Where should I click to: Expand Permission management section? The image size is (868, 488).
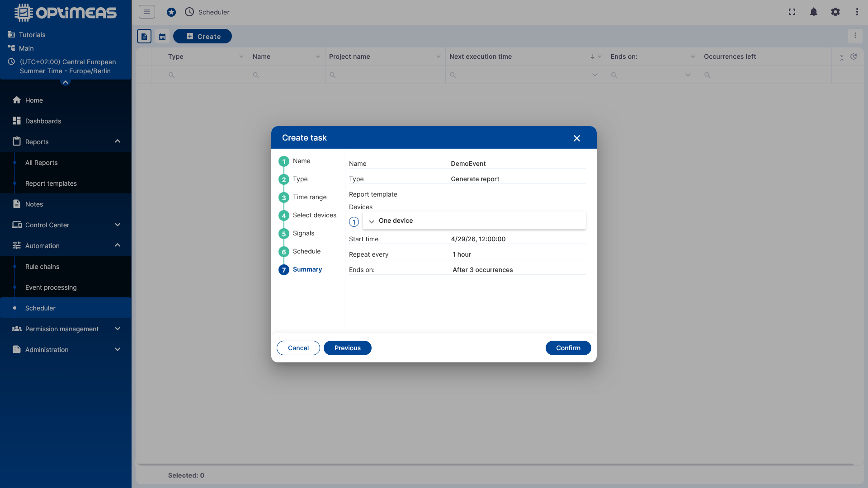[118, 328]
